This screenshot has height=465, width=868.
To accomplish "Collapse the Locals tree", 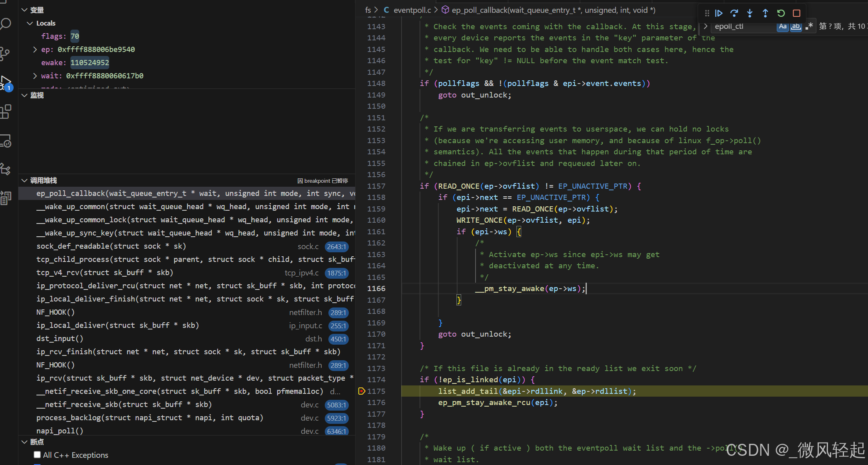I will (30, 23).
